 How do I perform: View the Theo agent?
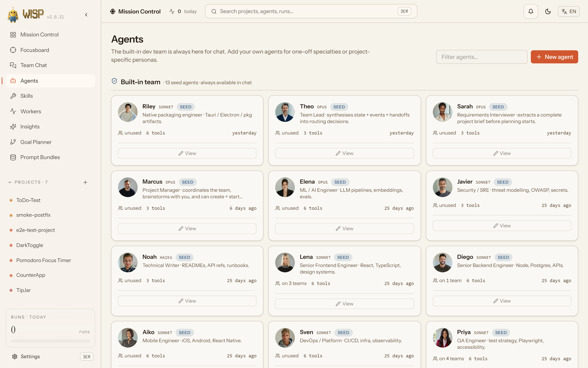(x=345, y=153)
